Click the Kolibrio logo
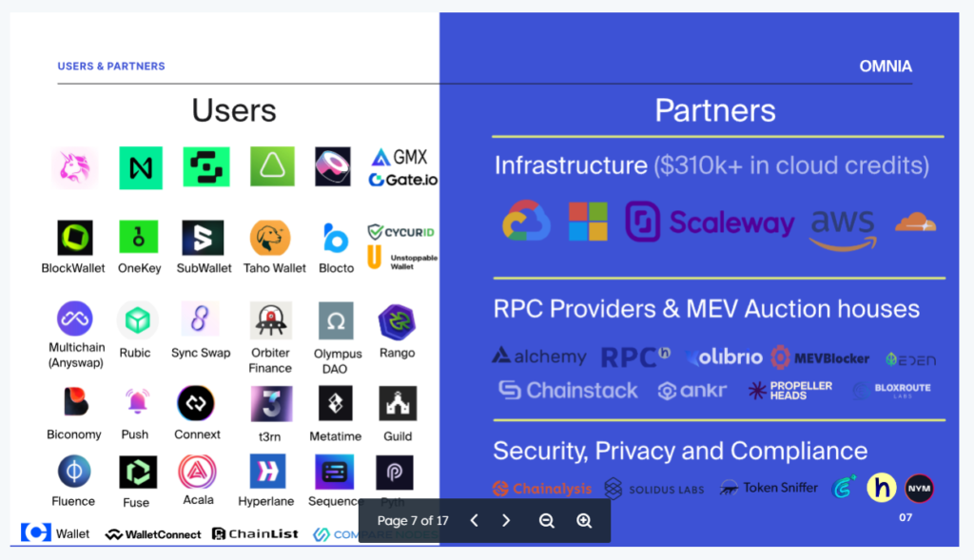 (x=724, y=357)
